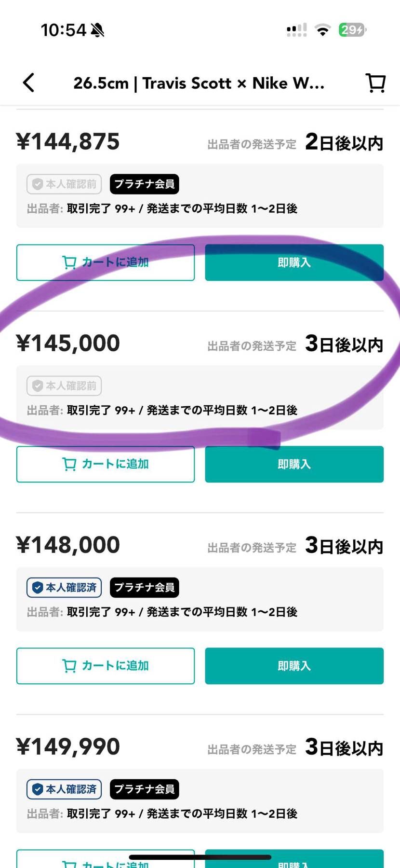Tap the cart icon inside カートに追加 for ¥144,875

pos(70,261)
